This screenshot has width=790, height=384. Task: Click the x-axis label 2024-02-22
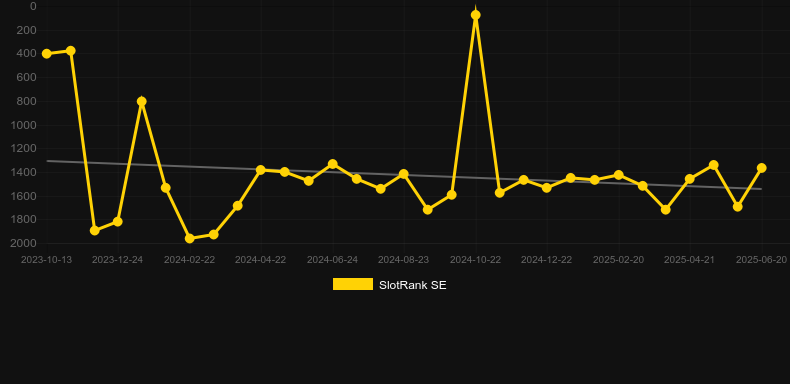[x=189, y=260]
